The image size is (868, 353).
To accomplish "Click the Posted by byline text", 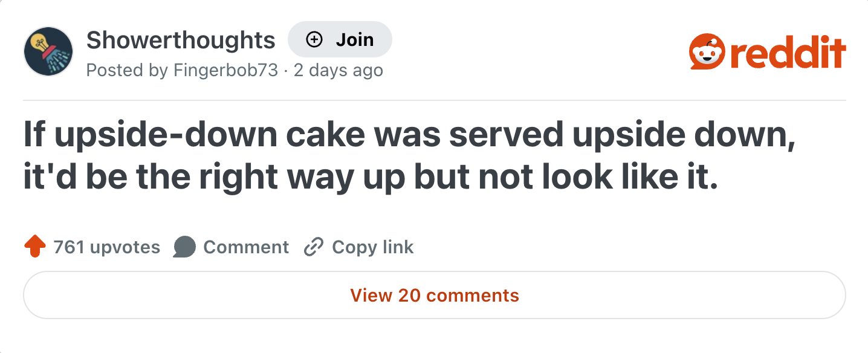I will 126,71.
